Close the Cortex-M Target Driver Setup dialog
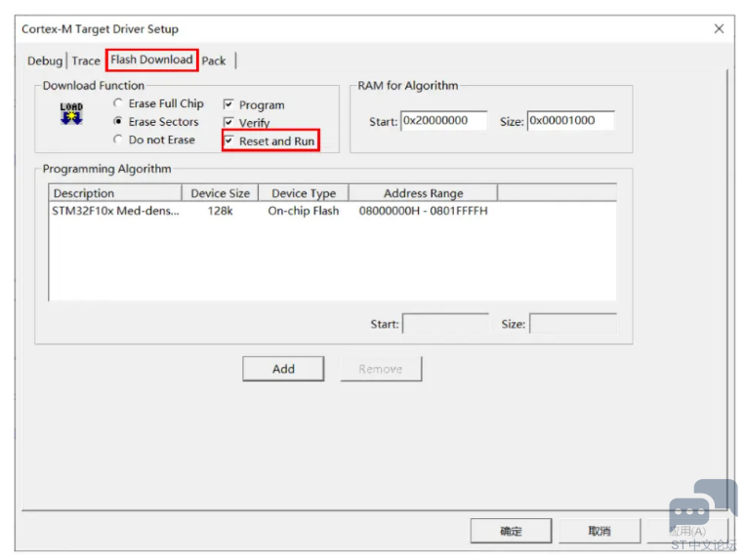The image size is (746, 560). click(x=719, y=29)
